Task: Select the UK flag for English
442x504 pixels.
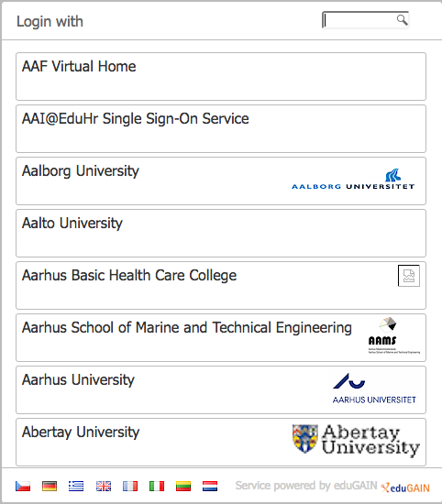Action: 104,486
